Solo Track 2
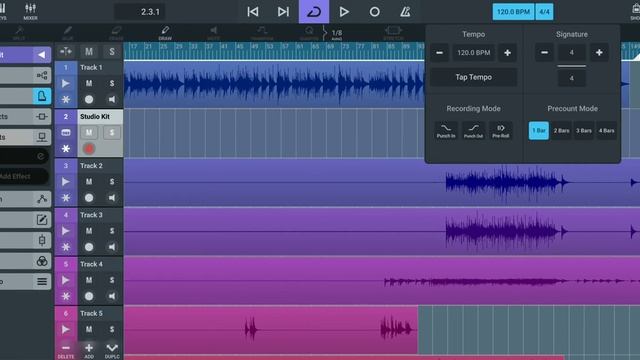 [x=112, y=182]
